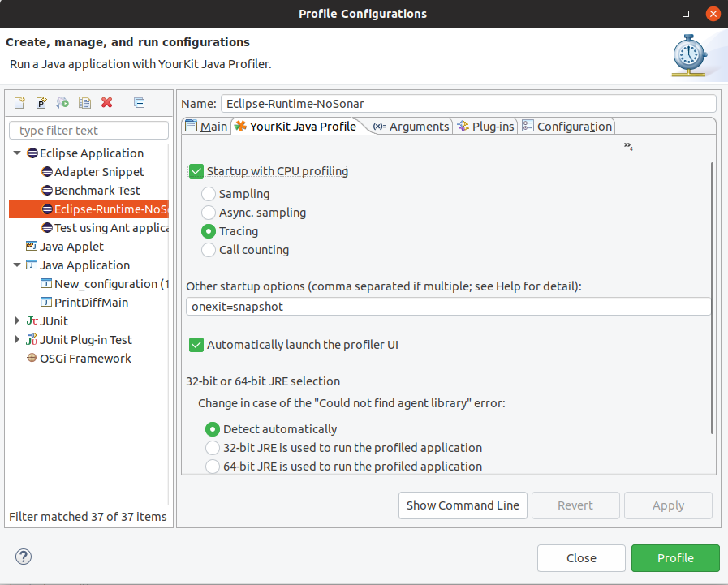Click the green Profile button
728x585 pixels.
[x=675, y=558]
